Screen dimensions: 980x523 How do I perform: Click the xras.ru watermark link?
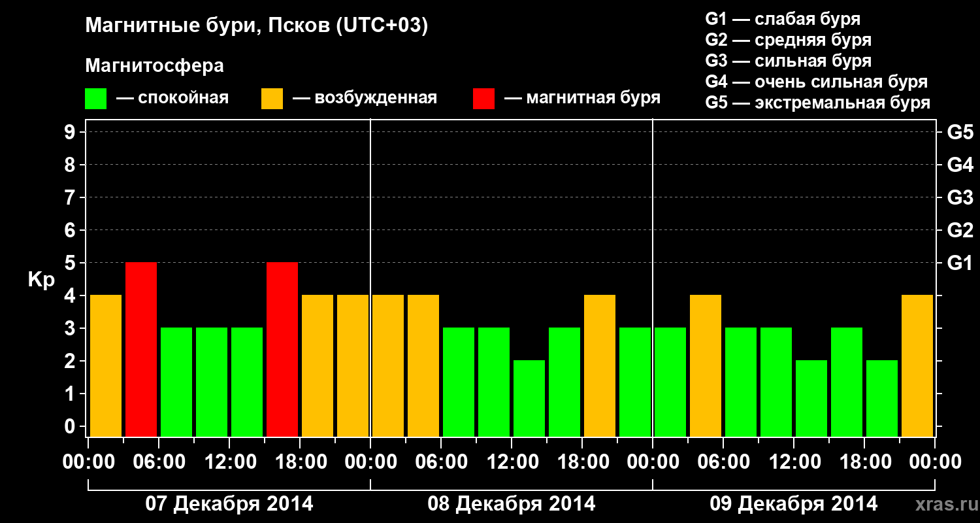[944, 505]
